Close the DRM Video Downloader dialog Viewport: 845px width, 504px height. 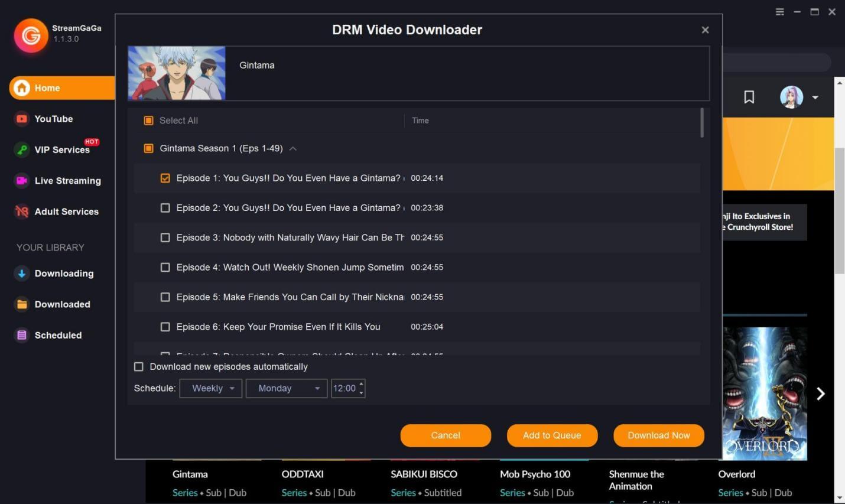click(705, 30)
